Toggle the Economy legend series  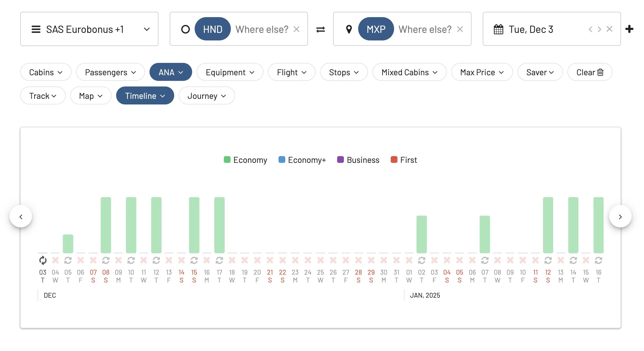pos(245,160)
